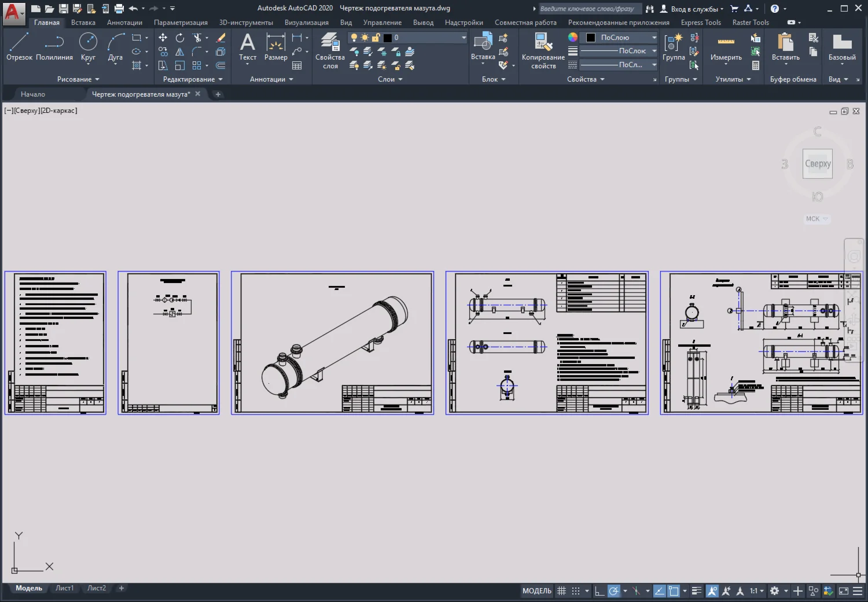Click the black layer color swatch
Viewport: 868px width, 602px height.
tap(388, 38)
